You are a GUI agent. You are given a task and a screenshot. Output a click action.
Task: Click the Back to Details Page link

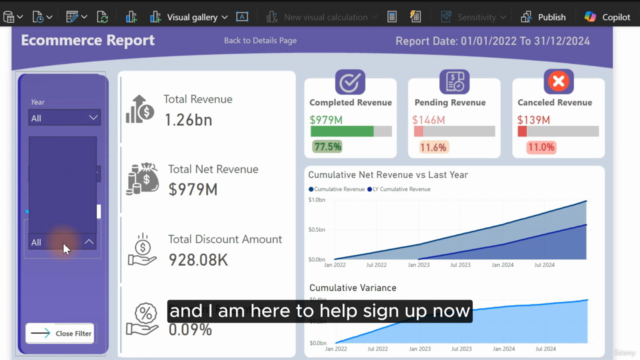coord(260,40)
